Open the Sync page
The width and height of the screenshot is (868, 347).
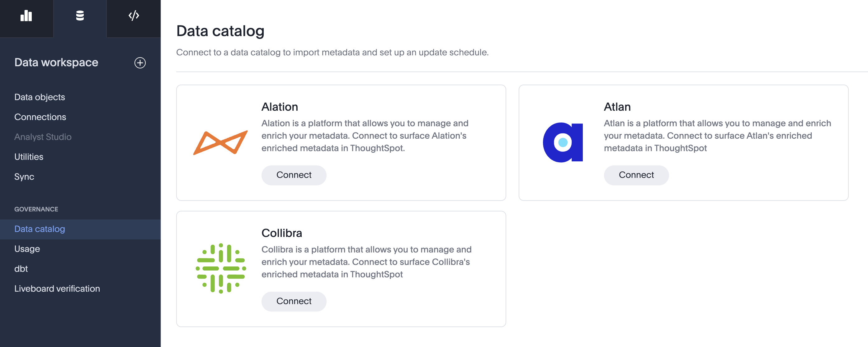(x=24, y=176)
